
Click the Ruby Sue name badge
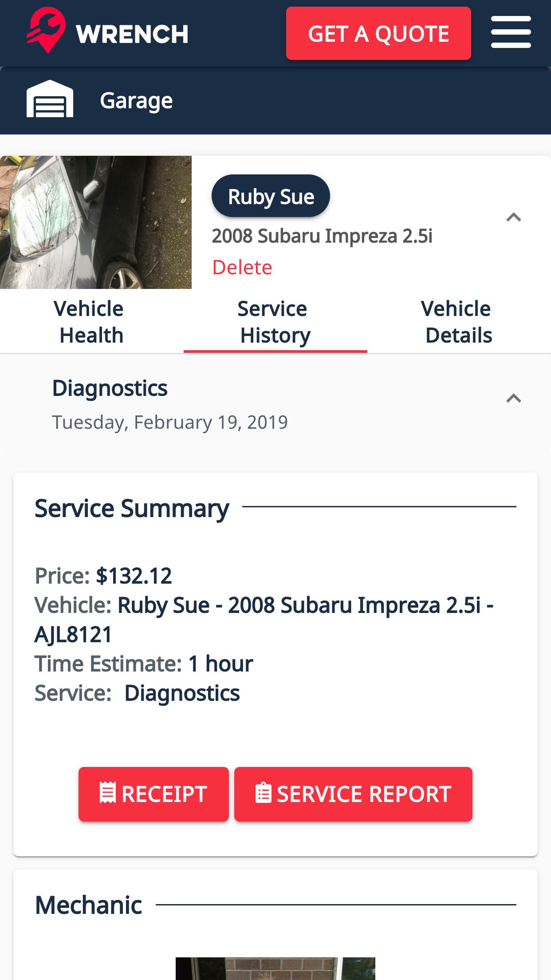(271, 196)
